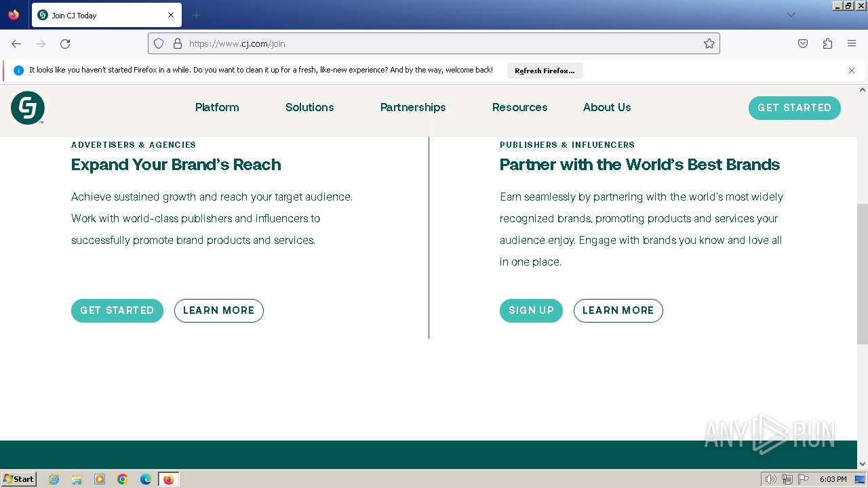
Task: Bookmark this page with the star icon
Action: point(709,43)
